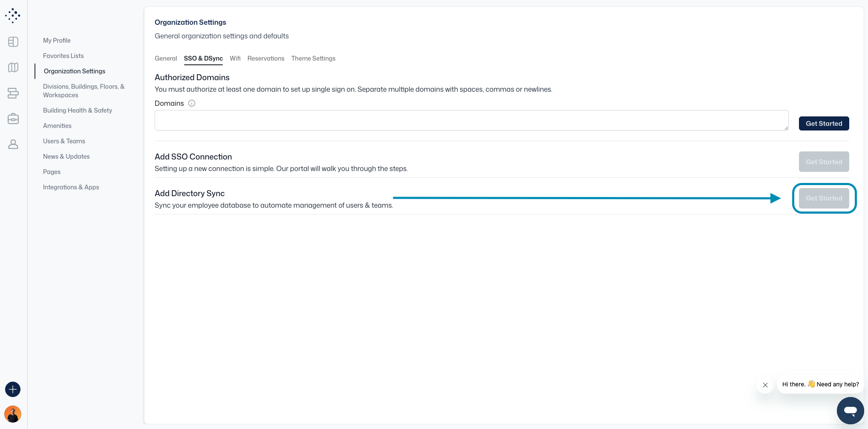Open the chat support bubble
The image size is (868, 429).
click(x=850, y=410)
